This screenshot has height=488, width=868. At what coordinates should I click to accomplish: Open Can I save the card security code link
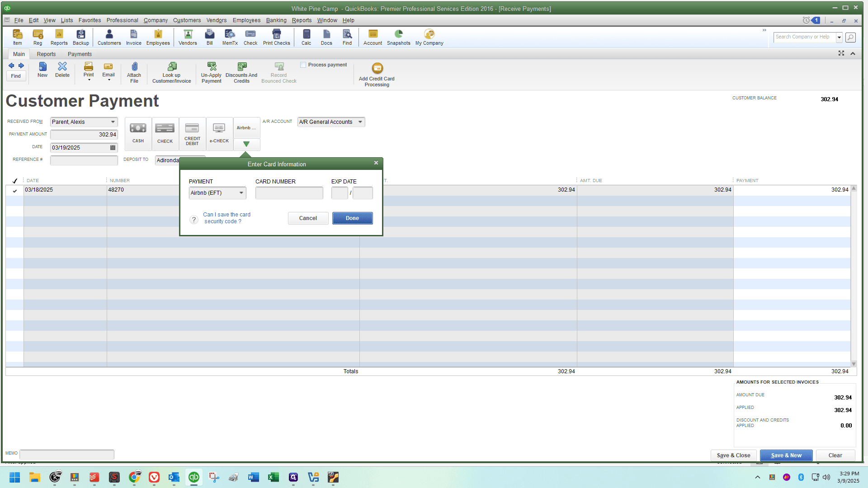pos(226,218)
